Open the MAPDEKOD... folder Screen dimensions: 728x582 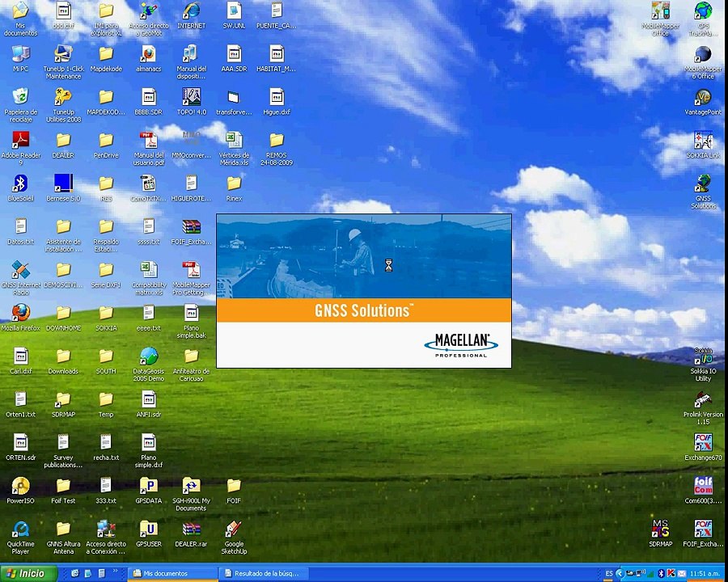(x=106, y=98)
